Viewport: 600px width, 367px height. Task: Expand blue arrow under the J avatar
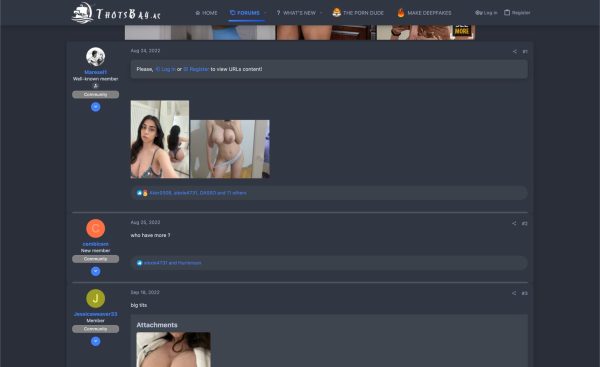click(96, 341)
